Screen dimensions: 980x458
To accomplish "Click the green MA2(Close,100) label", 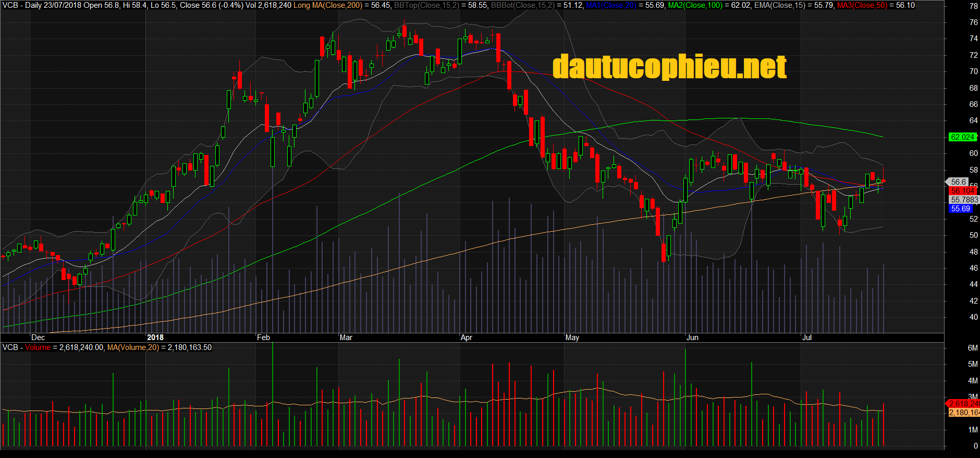I will click(695, 5).
